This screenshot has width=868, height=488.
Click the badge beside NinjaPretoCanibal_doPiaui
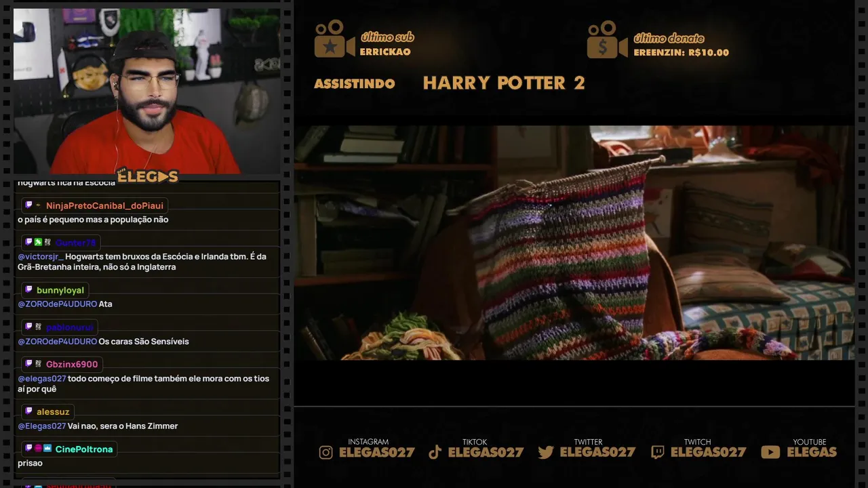[28, 205]
